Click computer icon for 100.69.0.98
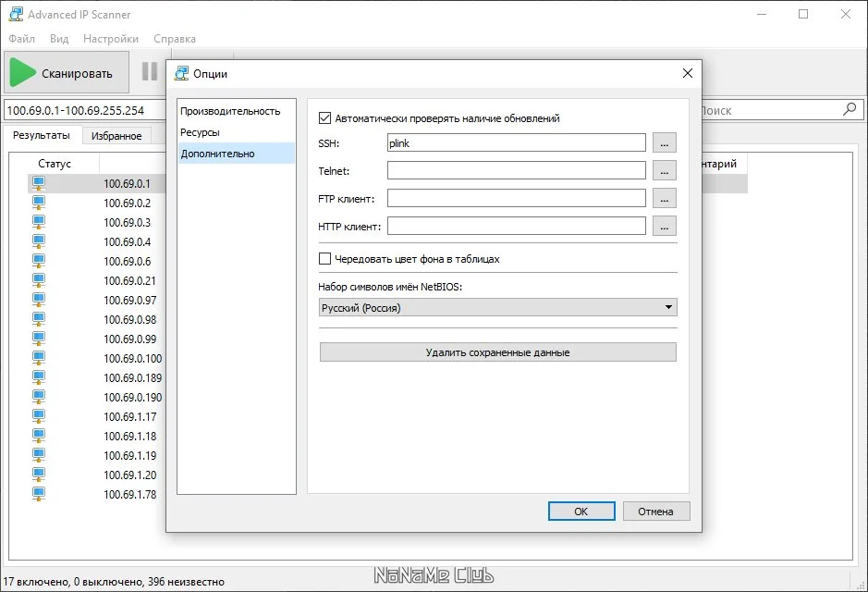 [x=39, y=319]
